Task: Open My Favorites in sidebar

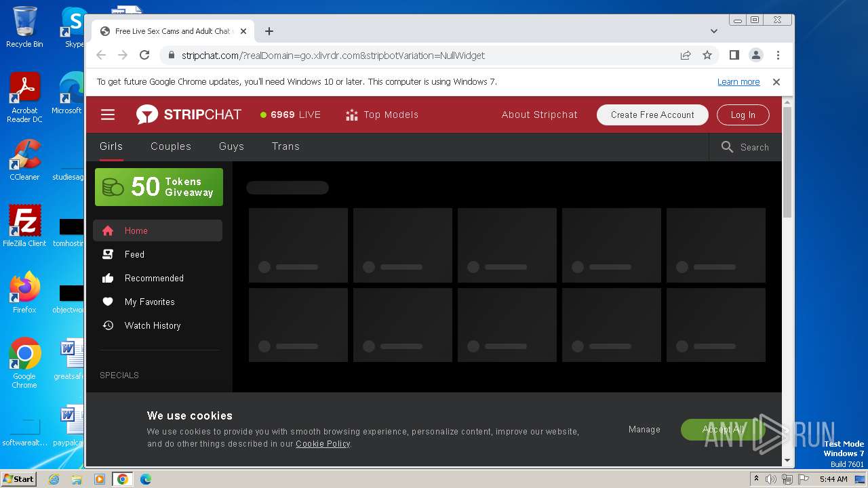Action: 157,302
